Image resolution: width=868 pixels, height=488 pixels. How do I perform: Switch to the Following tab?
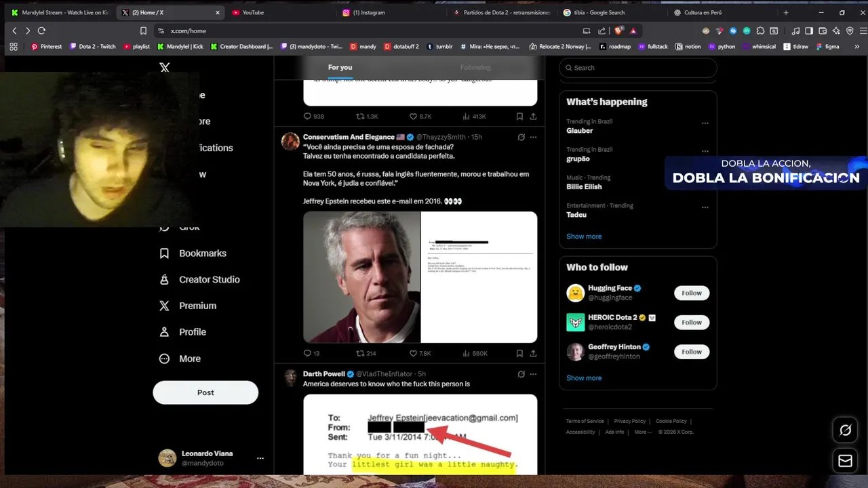pos(475,67)
